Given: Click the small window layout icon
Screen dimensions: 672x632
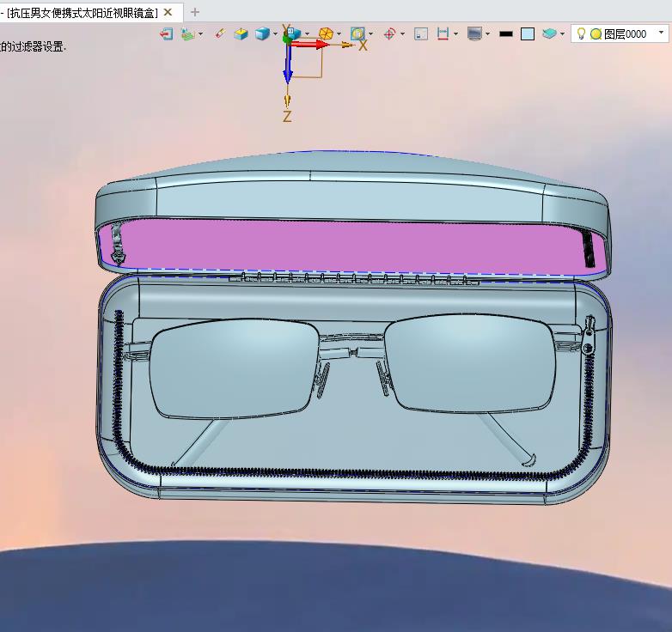Looking at the screenshot, I should point(421,33).
